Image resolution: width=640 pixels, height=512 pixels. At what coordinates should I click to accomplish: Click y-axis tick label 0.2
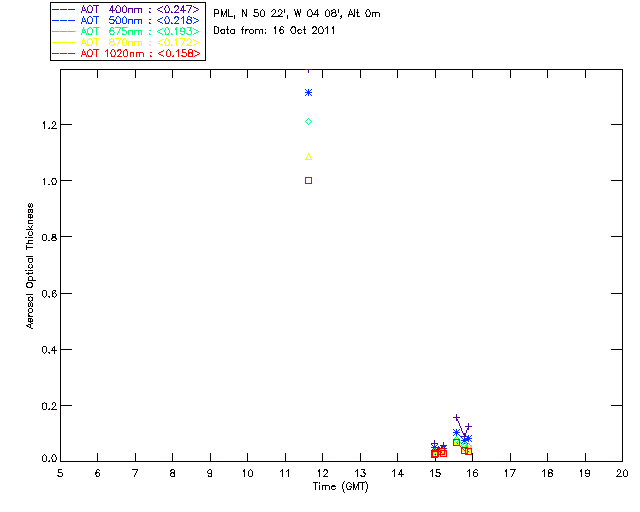(x=49, y=406)
